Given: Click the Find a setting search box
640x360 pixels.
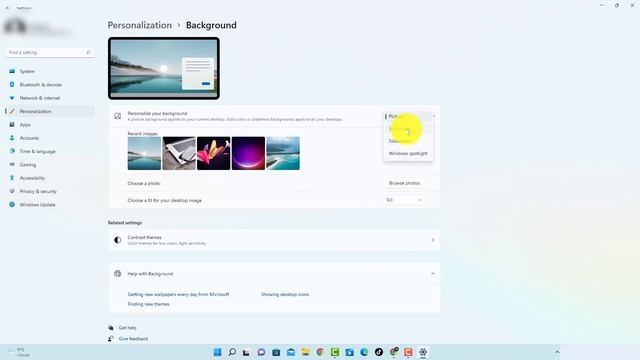Looking at the screenshot, I should [x=49, y=53].
